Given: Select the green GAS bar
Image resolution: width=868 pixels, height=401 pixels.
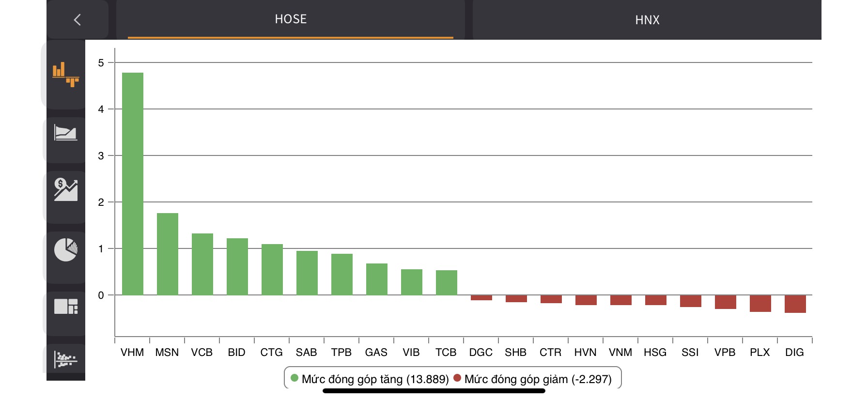Looking at the screenshot, I should [x=377, y=279].
